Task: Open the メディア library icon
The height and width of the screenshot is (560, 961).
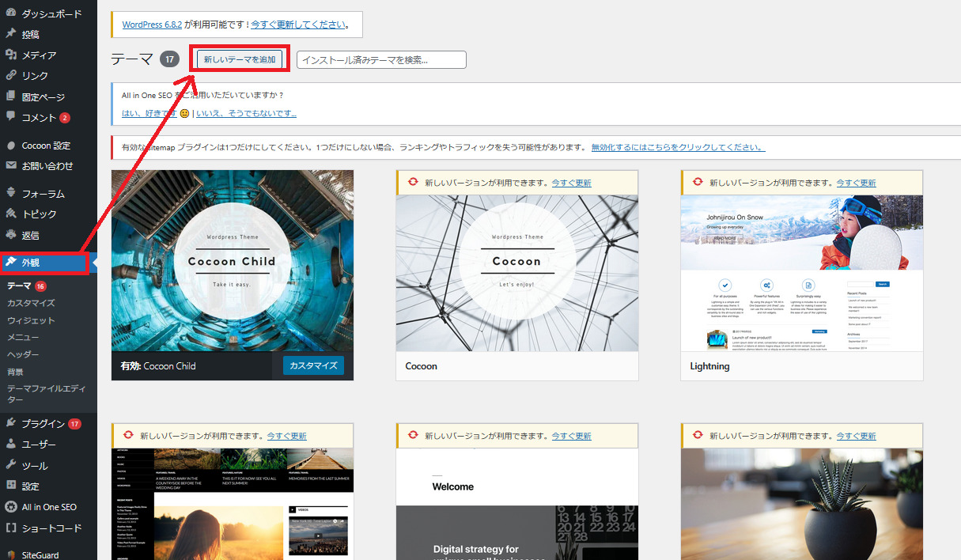Action: (11, 55)
